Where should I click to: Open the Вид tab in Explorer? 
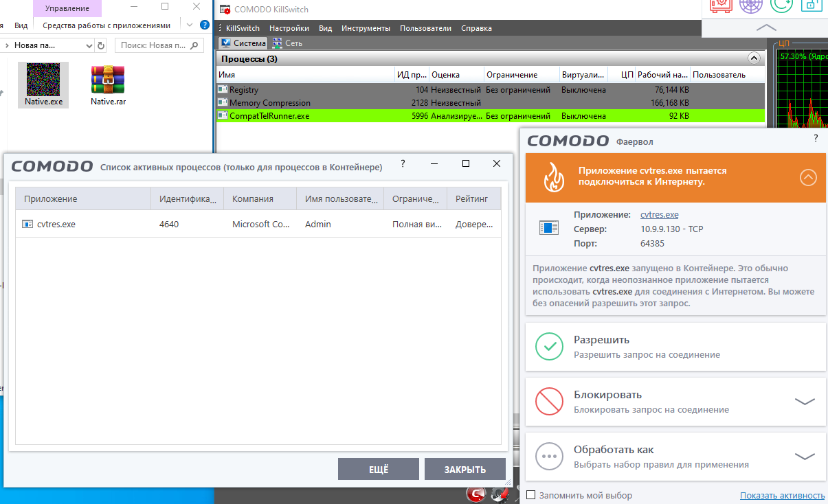(x=21, y=25)
